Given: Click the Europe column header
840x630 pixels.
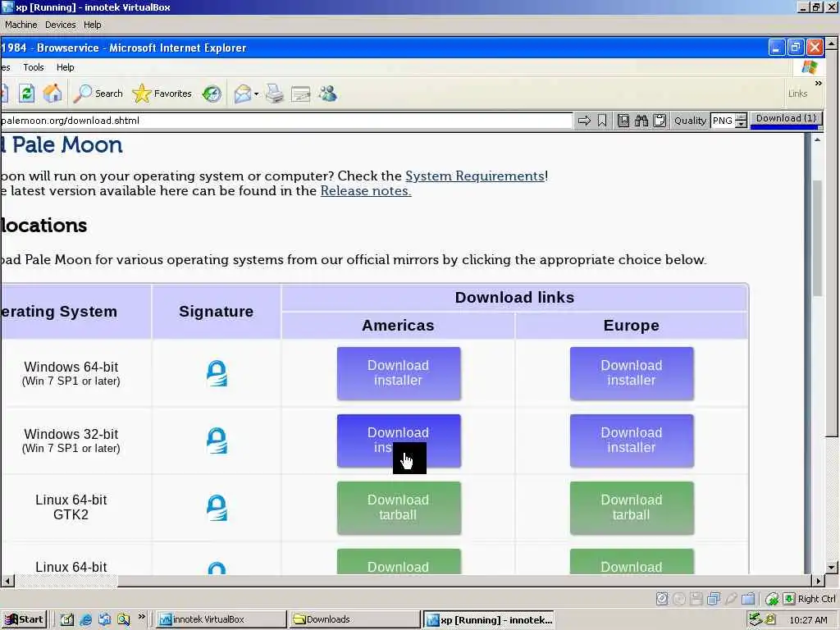Looking at the screenshot, I should click(631, 325).
